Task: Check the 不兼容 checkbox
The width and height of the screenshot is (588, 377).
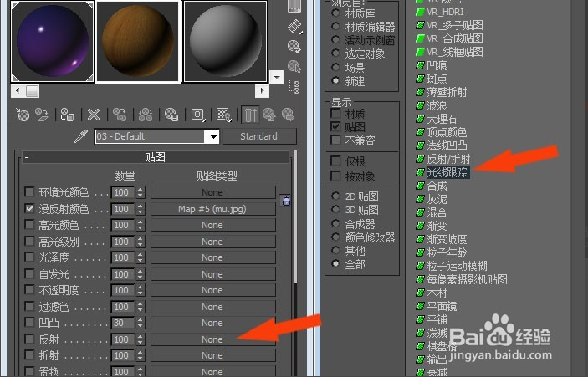Action: tap(335, 140)
